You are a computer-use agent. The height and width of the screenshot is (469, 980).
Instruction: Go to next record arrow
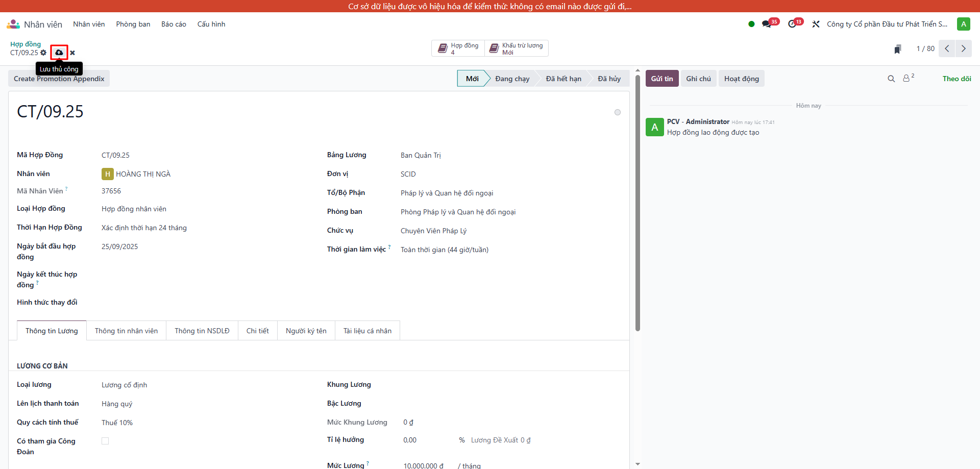[x=964, y=48]
